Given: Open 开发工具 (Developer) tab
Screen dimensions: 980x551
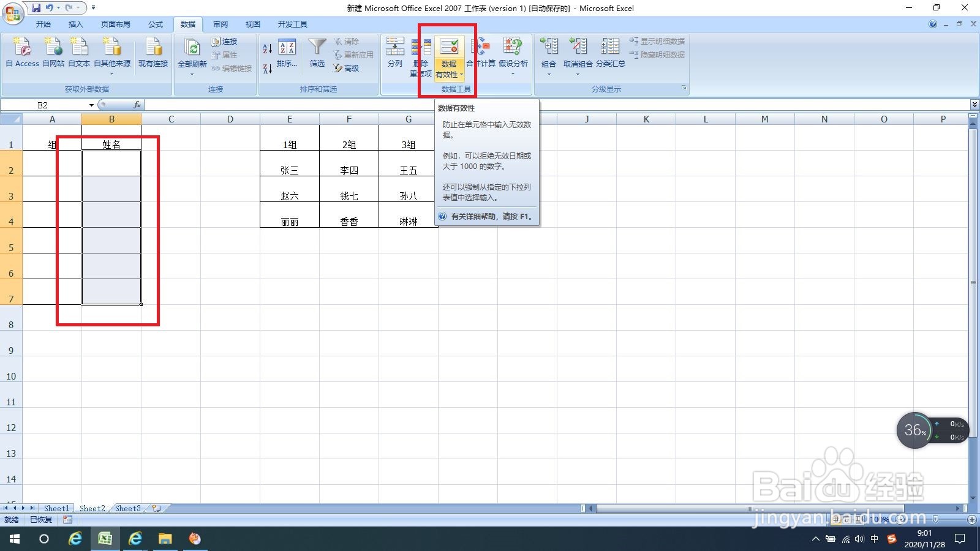Looking at the screenshot, I should [x=293, y=24].
